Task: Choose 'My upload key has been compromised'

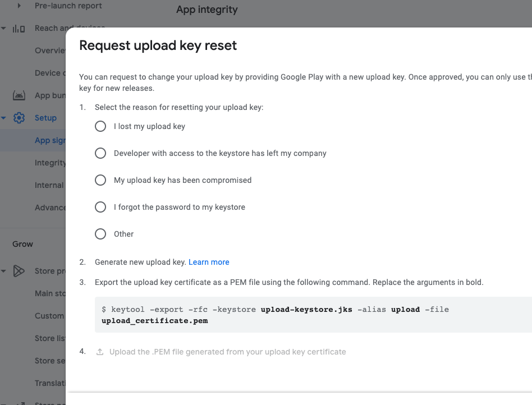Action: [x=100, y=180]
